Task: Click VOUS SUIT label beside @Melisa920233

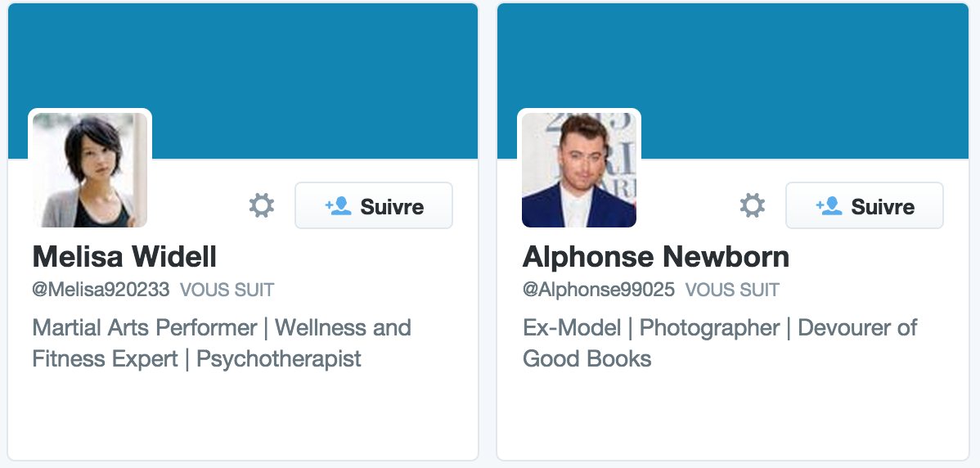Action: coord(227,290)
